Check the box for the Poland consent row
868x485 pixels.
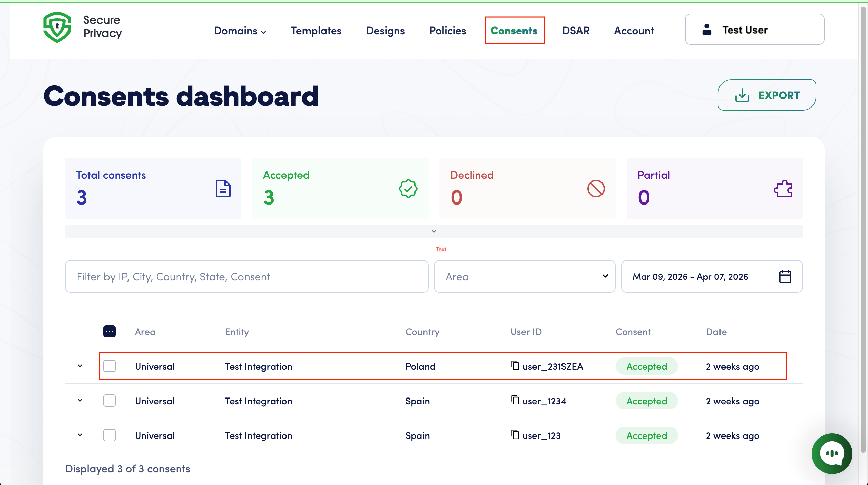point(109,366)
